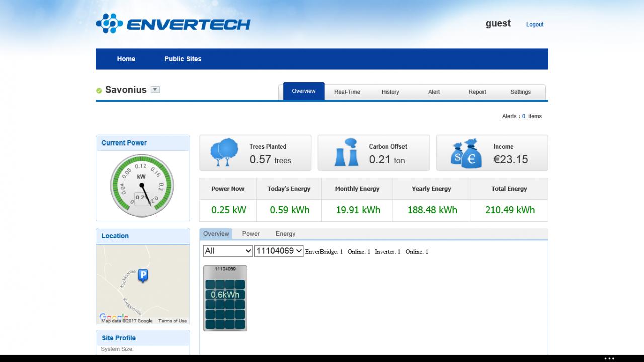Image resolution: width=644 pixels, height=362 pixels.
Task: Switch to the Power sub-tab
Action: pyautogui.click(x=251, y=234)
